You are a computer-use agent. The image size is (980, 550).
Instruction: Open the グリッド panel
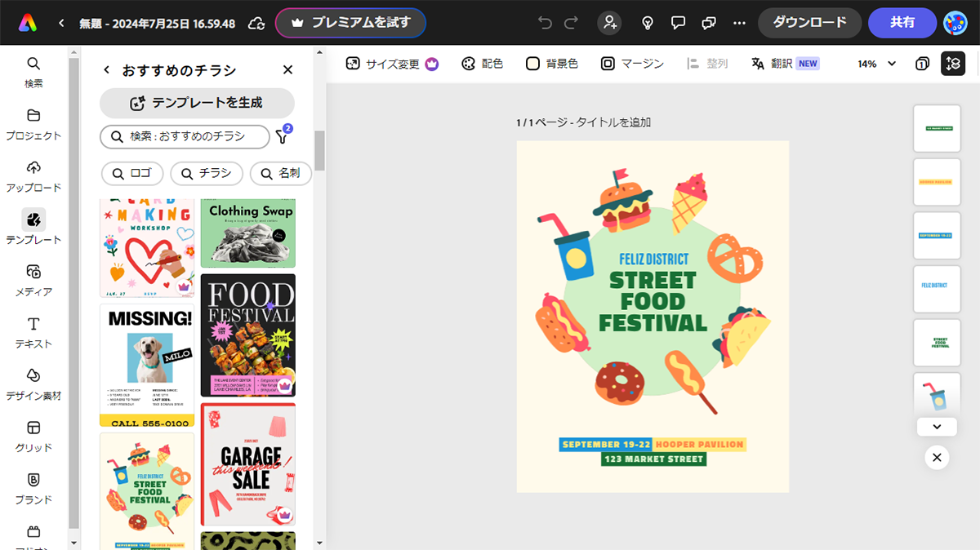click(x=33, y=437)
